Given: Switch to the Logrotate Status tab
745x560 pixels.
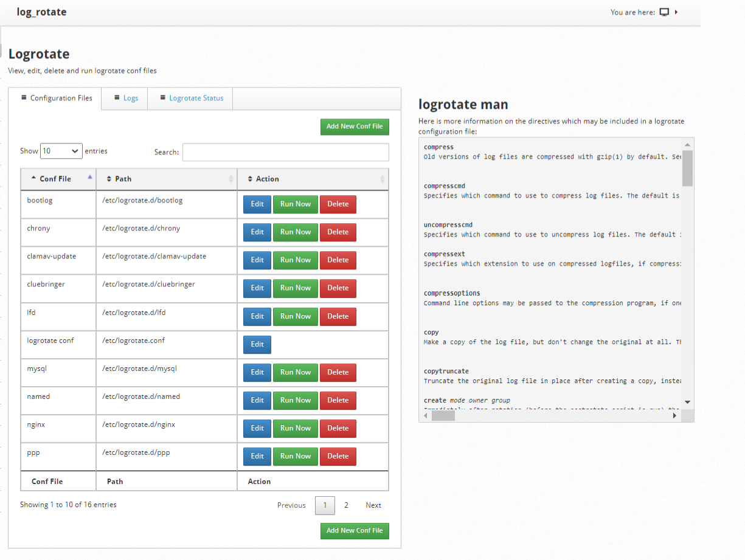Looking at the screenshot, I should pyautogui.click(x=190, y=98).
